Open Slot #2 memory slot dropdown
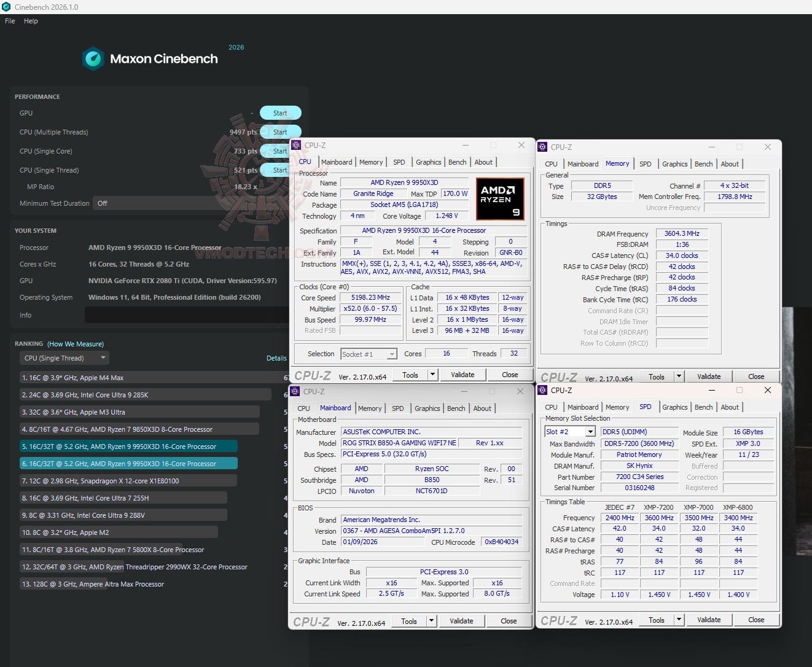This screenshot has width=812, height=667. pos(570,432)
